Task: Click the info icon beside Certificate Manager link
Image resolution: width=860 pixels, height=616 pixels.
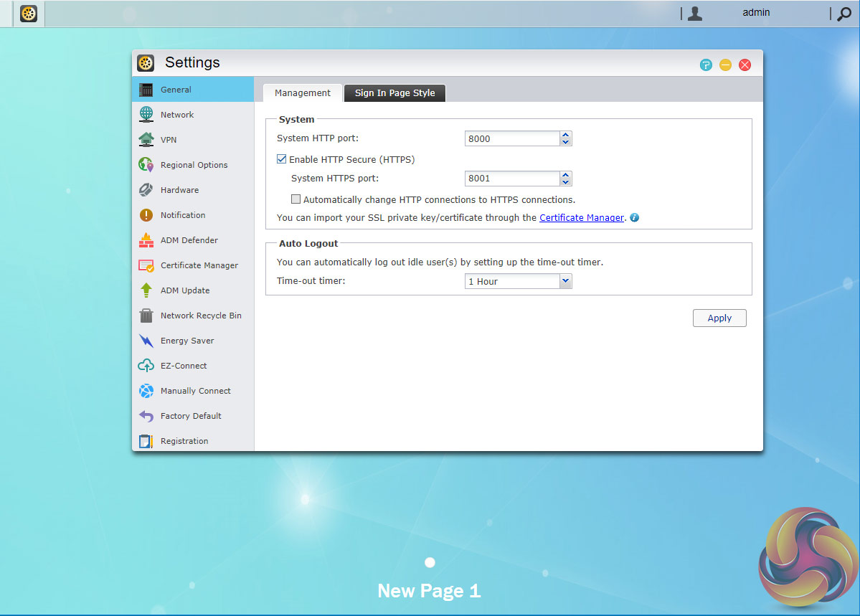Action: [634, 218]
